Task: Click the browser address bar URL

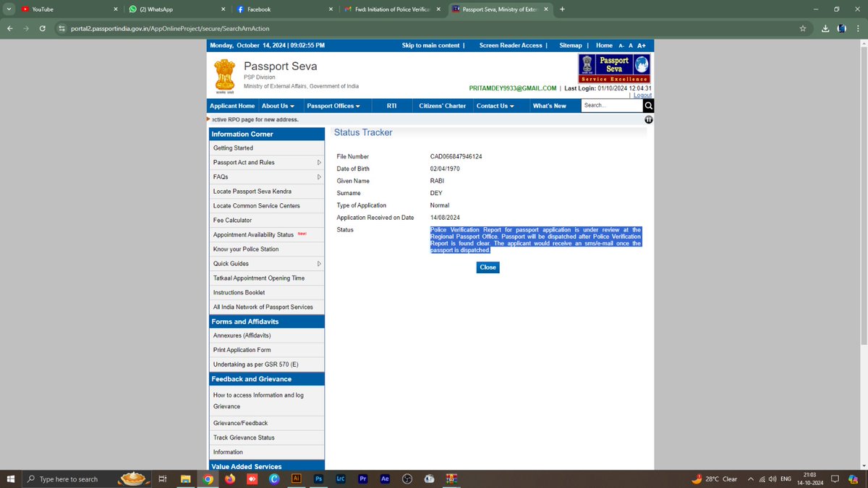Action: 170,28
